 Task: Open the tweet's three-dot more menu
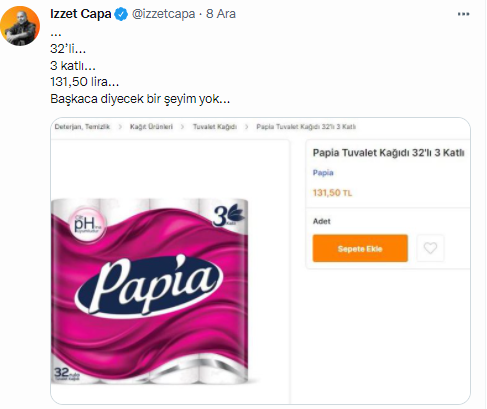pos(463,14)
